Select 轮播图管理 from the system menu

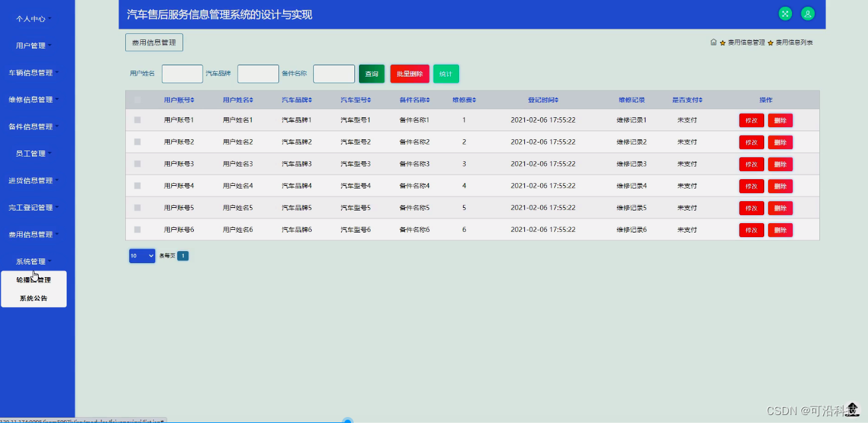33,278
